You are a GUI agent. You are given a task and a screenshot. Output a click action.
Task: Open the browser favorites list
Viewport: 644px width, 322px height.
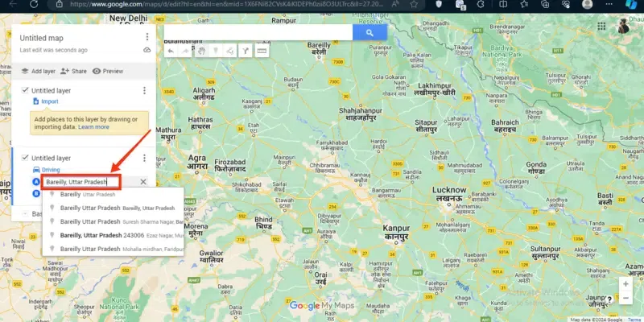coord(524,4)
